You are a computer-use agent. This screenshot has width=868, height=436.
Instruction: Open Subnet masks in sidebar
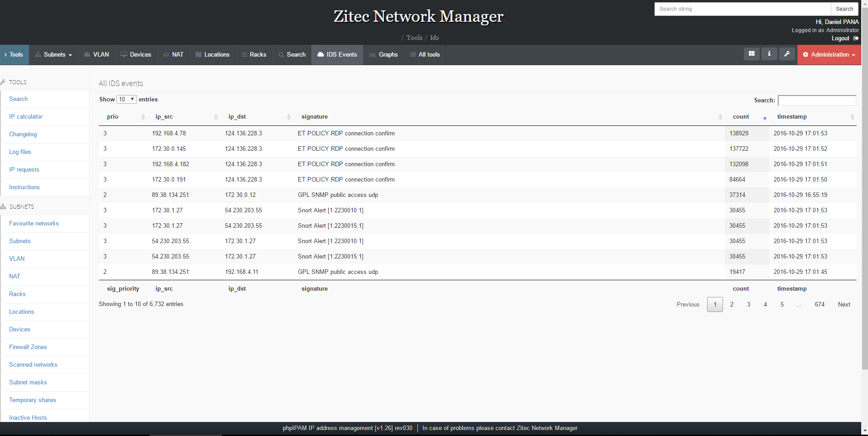click(28, 383)
